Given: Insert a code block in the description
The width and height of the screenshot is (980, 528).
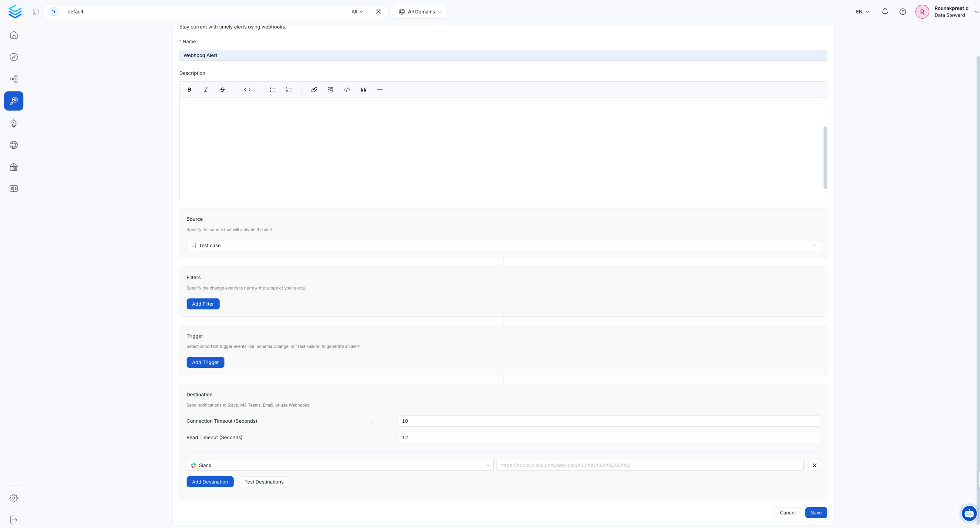Looking at the screenshot, I should (346, 90).
